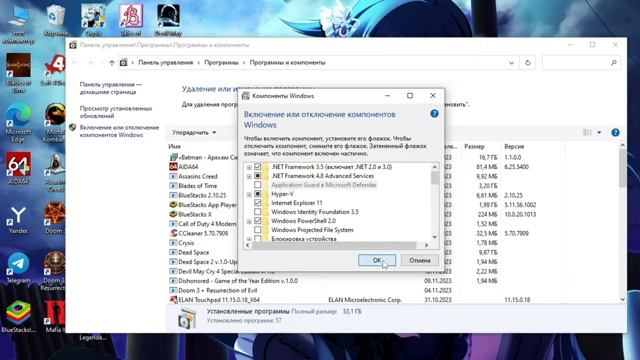The image size is (640, 360).
Task: Select the Assassin's Creed desktop shortcut
Action: (56, 172)
